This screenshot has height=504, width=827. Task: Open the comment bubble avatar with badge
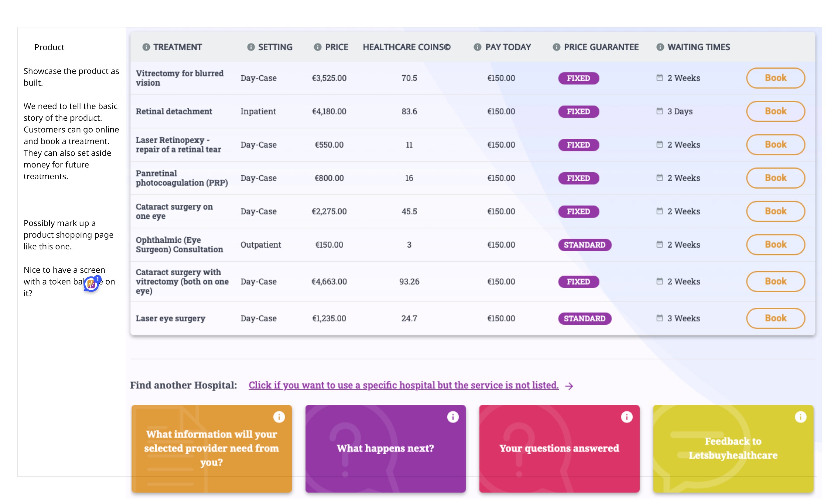tap(91, 284)
